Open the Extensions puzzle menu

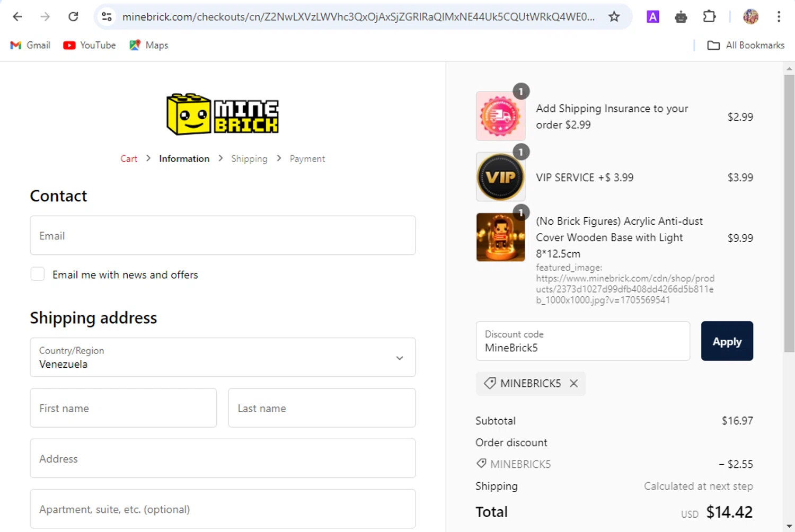click(x=709, y=17)
